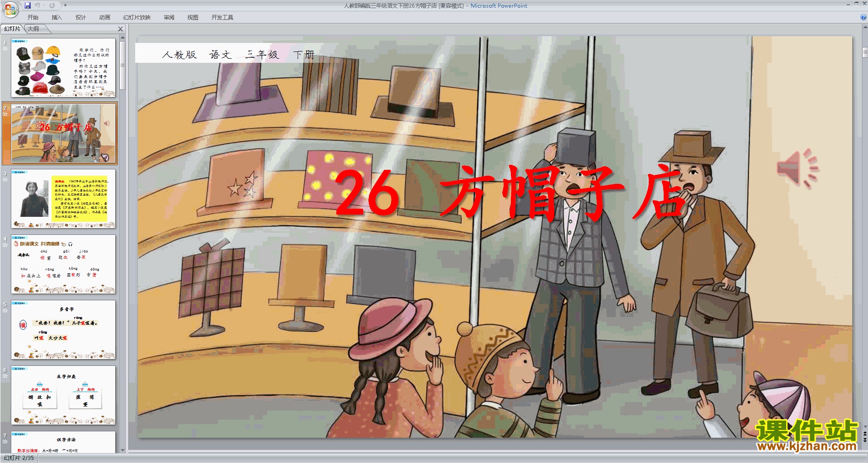
Task: Open the 动画 ribbon tab
Action: [104, 18]
